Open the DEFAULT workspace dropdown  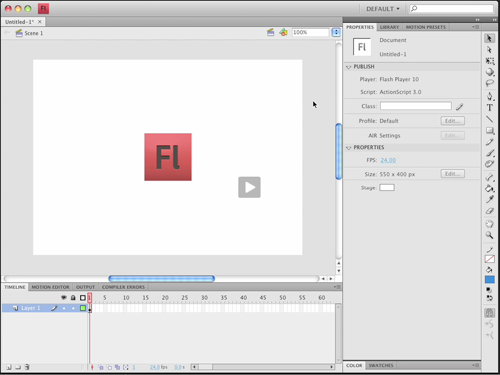(383, 9)
